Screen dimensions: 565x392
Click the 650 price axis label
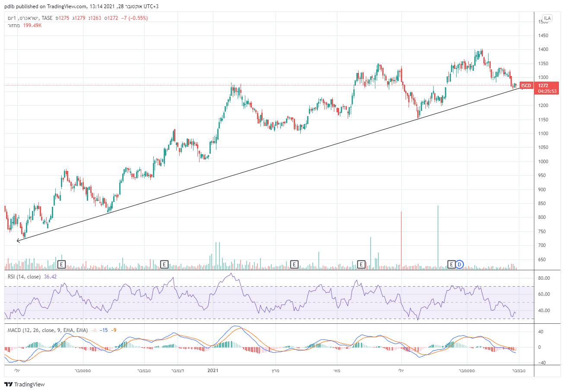pyautogui.click(x=542, y=259)
